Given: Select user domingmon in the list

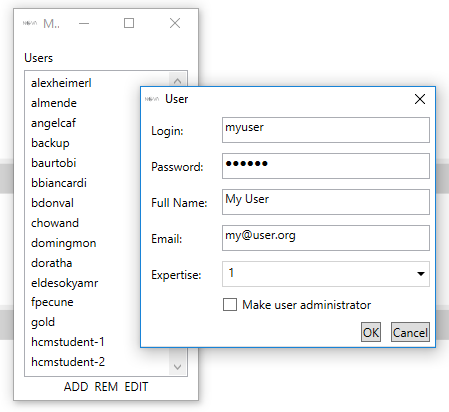Looking at the screenshot, I should pos(63,243).
